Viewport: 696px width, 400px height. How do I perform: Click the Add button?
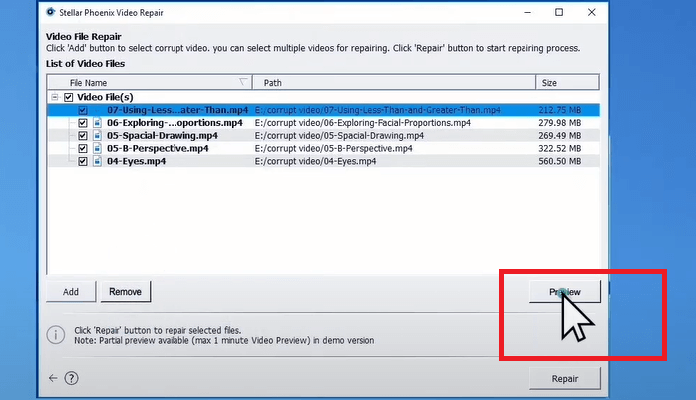pos(71,292)
